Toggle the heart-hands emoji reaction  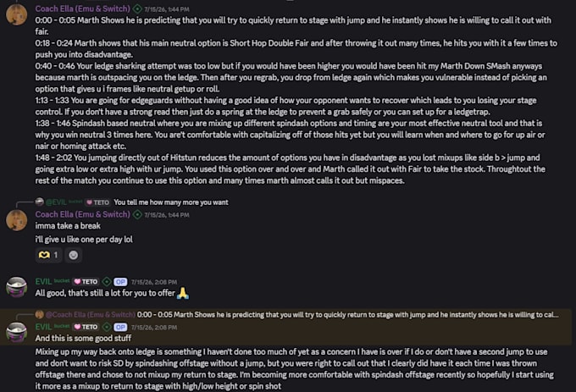pos(48,255)
